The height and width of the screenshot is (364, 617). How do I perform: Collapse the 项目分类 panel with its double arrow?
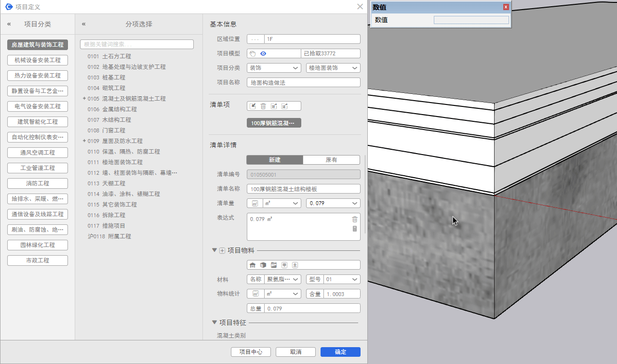pyautogui.click(x=9, y=24)
